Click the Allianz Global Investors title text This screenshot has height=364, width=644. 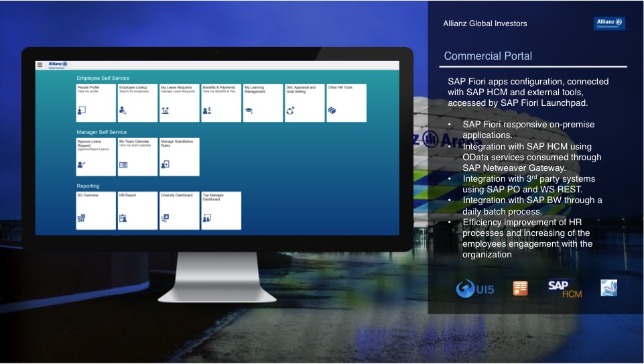coord(485,23)
